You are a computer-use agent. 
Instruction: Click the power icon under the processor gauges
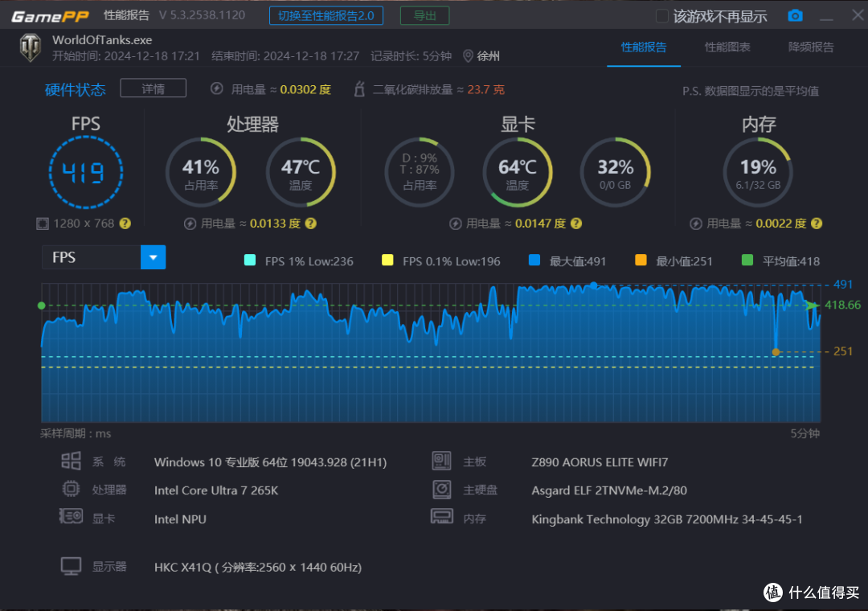[190, 223]
